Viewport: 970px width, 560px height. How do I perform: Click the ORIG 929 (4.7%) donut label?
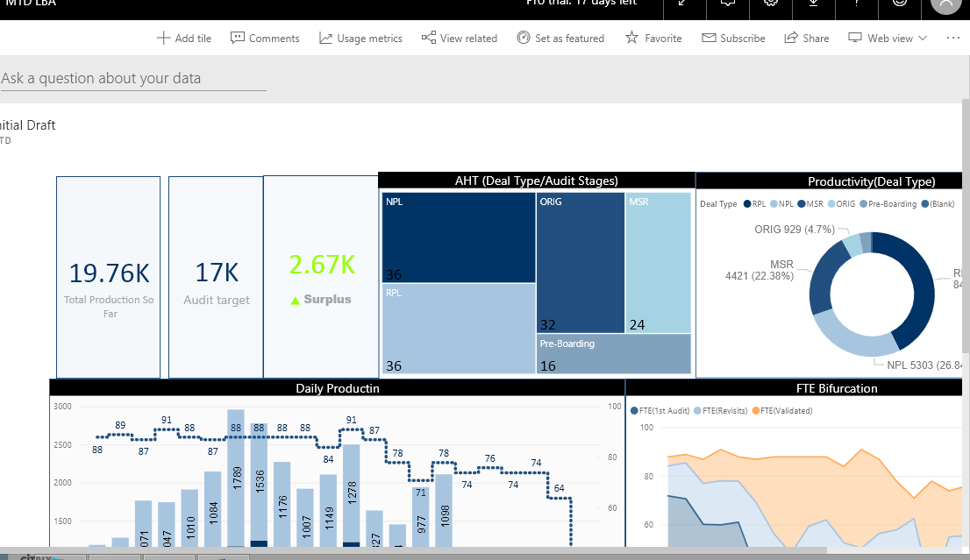795,230
